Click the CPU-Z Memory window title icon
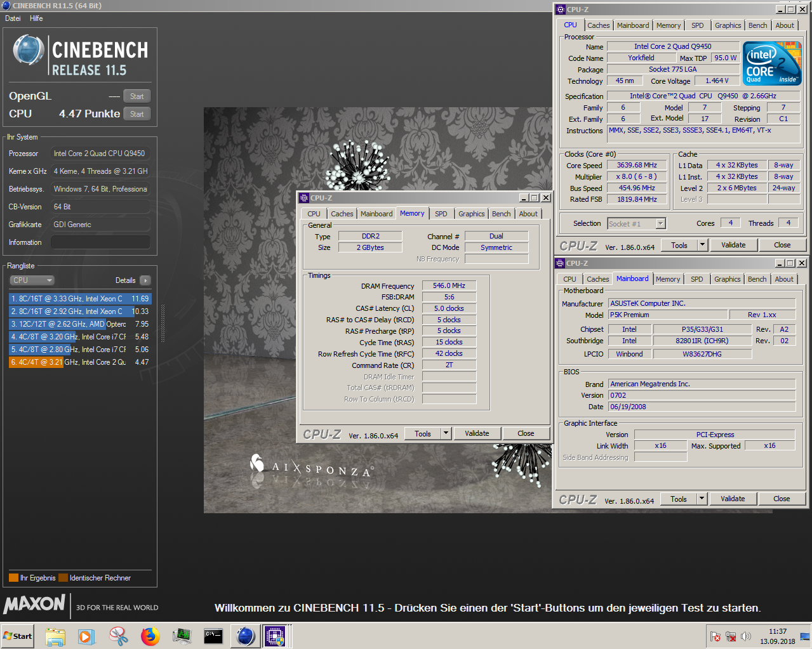The height and width of the screenshot is (649, 812). (x=303, y=198)
